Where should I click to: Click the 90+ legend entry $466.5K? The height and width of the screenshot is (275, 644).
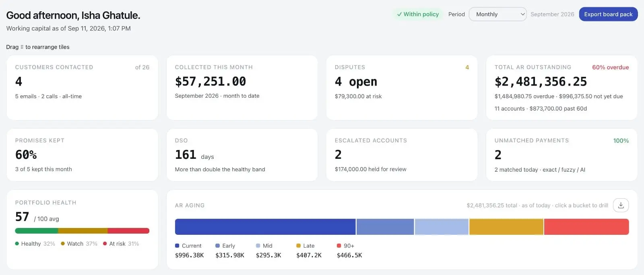click(x=349, y=250)
